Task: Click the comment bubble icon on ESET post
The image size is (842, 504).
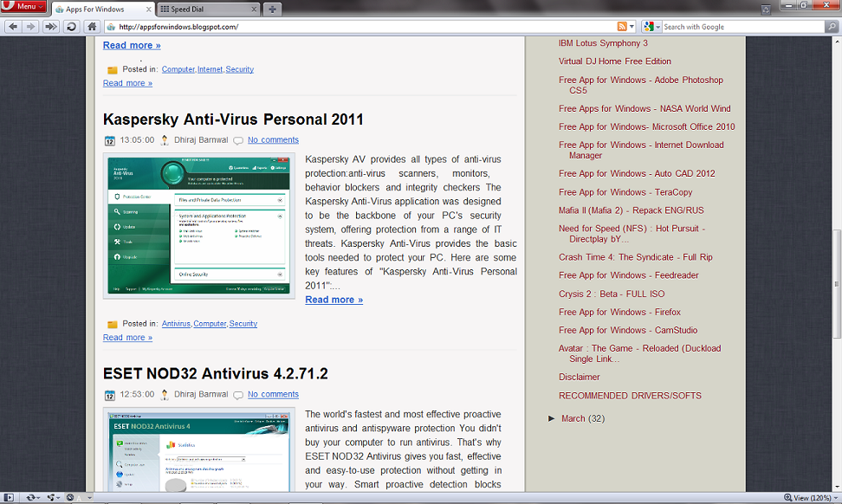Action: (238, 395)
